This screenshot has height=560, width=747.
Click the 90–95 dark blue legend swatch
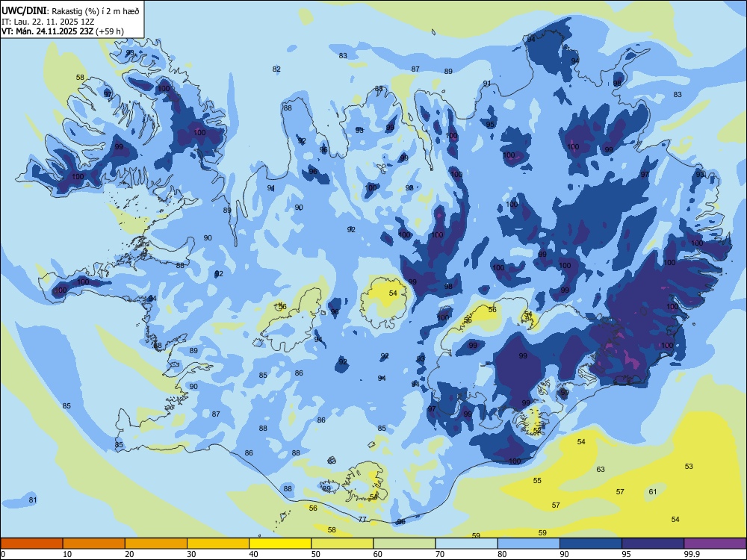tap(591, 544)
